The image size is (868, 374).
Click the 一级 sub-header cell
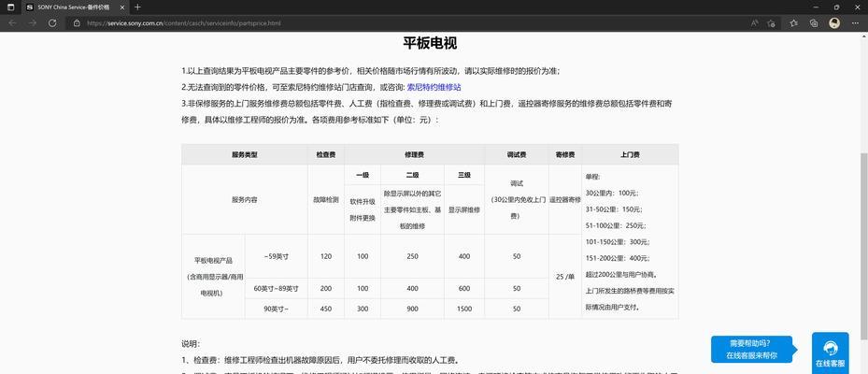363,175
